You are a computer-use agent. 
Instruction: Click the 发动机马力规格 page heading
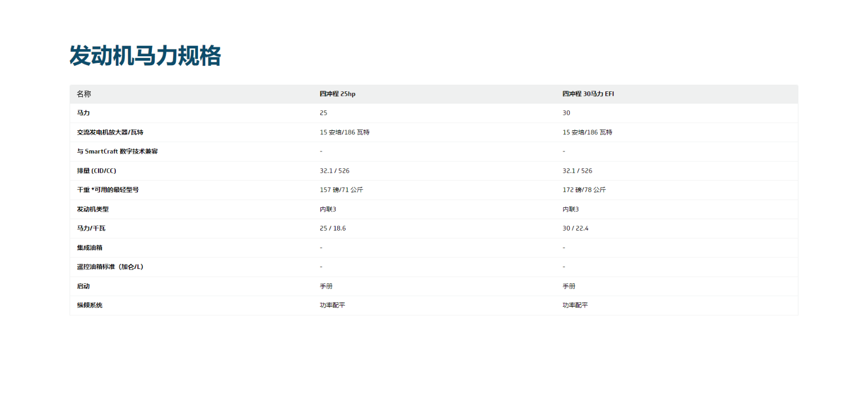145,56
